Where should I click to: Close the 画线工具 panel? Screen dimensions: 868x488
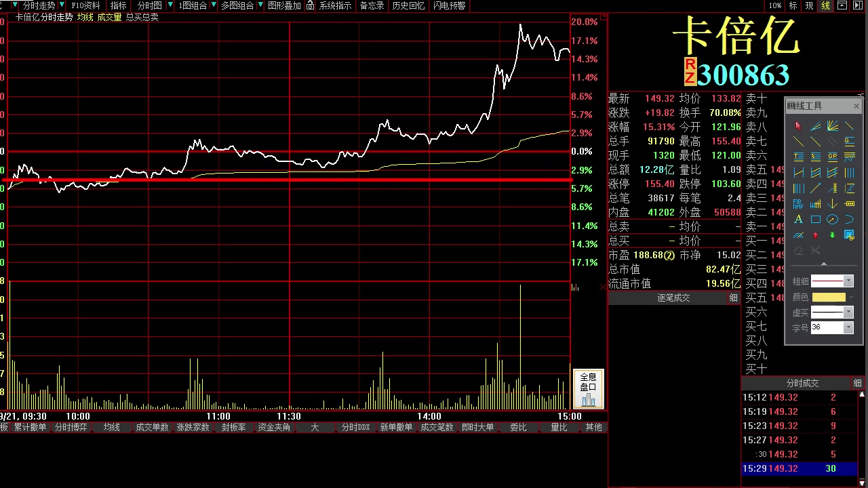click(856, 106)
